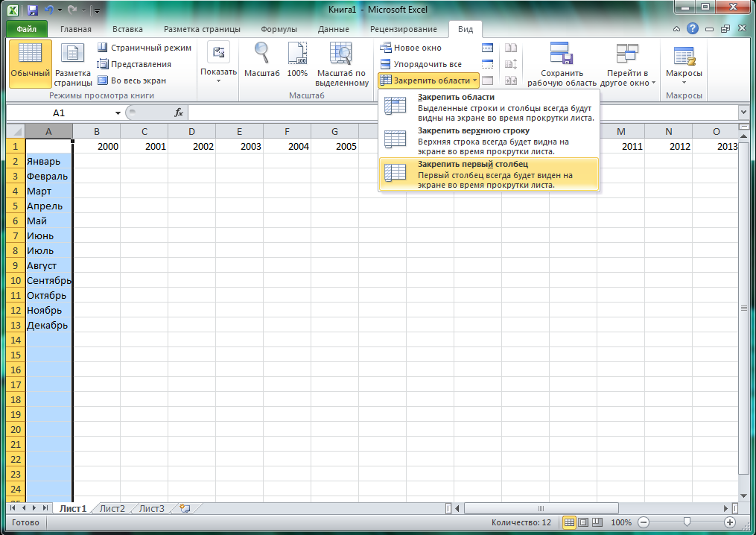The height and width of the screenshot is (535, 756).
Task: Open Новое окно for this workbook
Action: [411, 48]
